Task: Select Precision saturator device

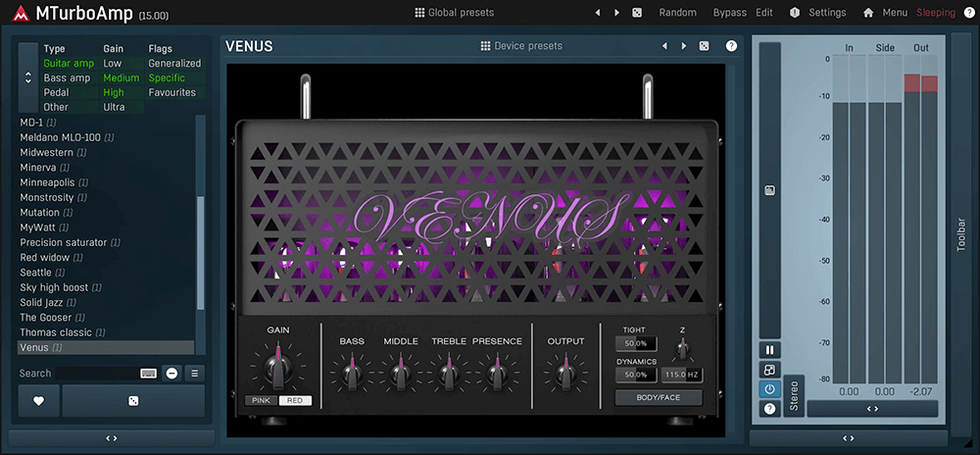Action: pyautogui.click(x=70, y=242)
